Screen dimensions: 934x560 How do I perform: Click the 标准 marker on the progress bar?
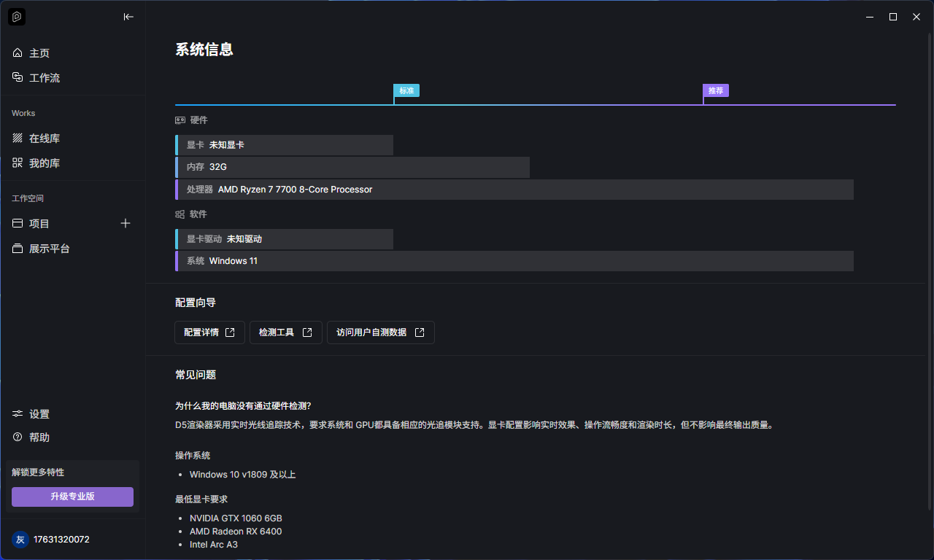point(406,90)
